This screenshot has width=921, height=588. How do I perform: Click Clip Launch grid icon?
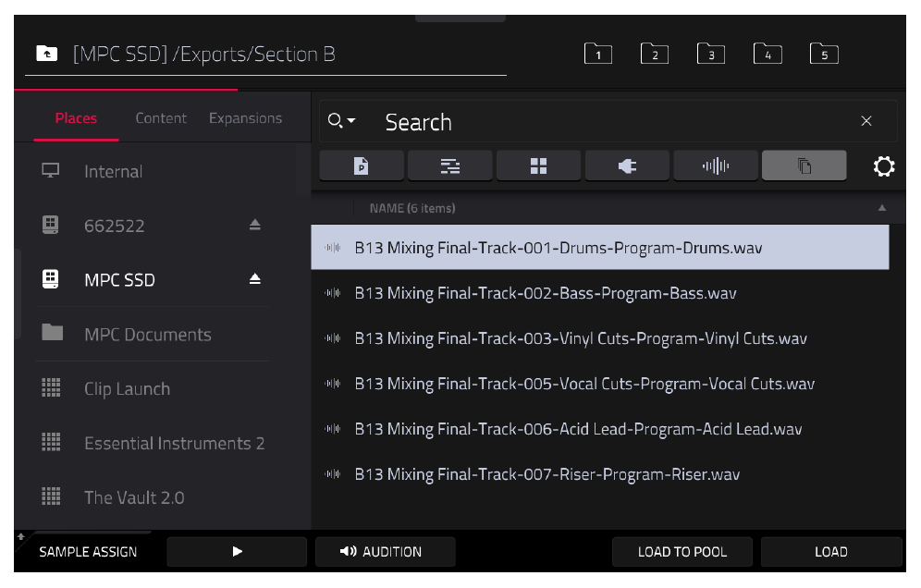point(51,387)
